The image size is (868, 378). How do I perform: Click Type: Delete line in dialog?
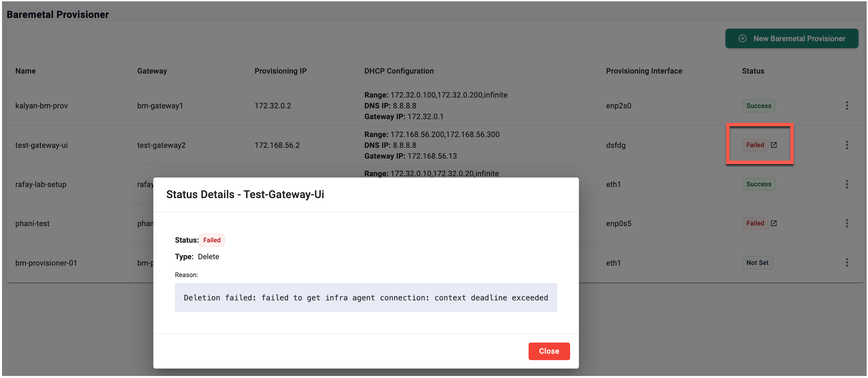(x=197, y=256)
